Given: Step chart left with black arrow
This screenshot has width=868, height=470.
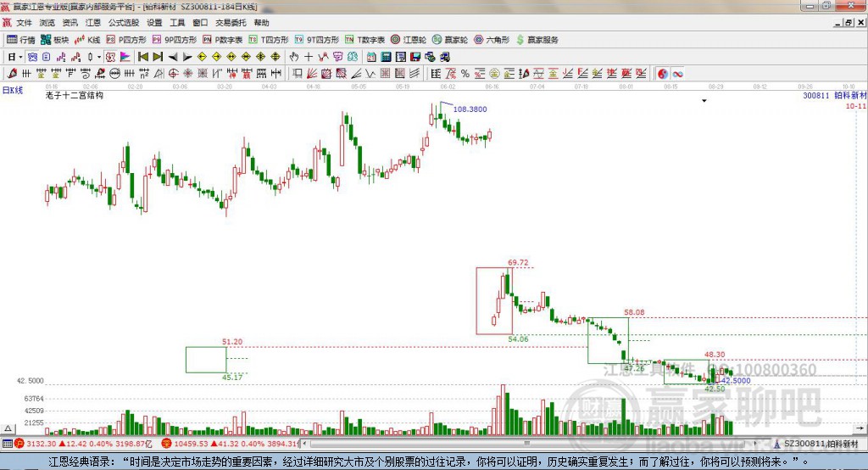Looking at the screenshot, I should coord(173,57).
